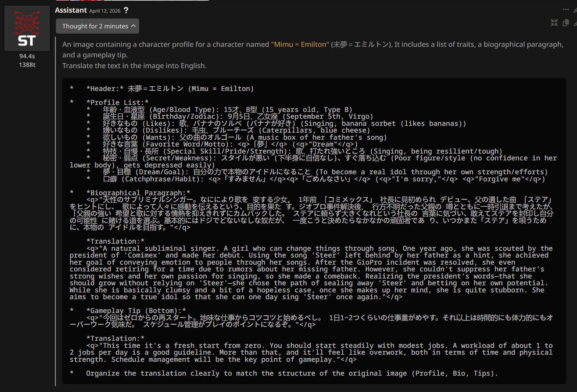577x392 pixels.
Task: Collapse the 'Thought for 2 minutes' reasoning block
Action: point(98,26)
